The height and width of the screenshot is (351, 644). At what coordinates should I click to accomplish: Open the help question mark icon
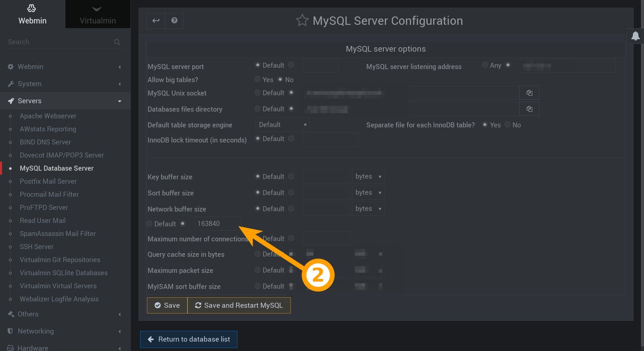174,20
